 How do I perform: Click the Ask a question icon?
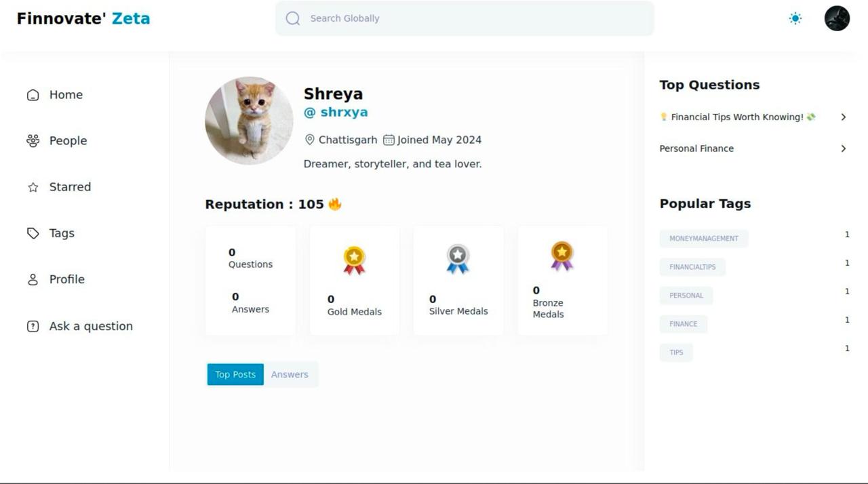(33, 326)
